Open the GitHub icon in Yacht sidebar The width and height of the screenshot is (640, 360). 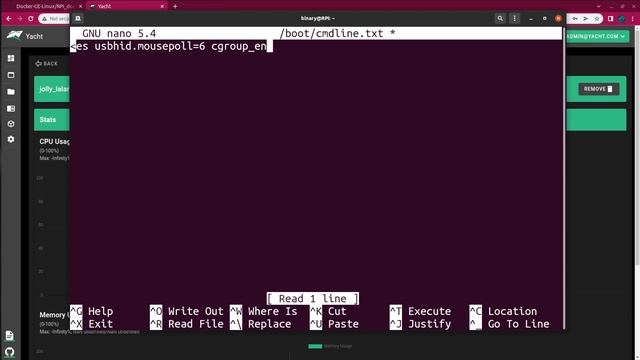[10, 351]
